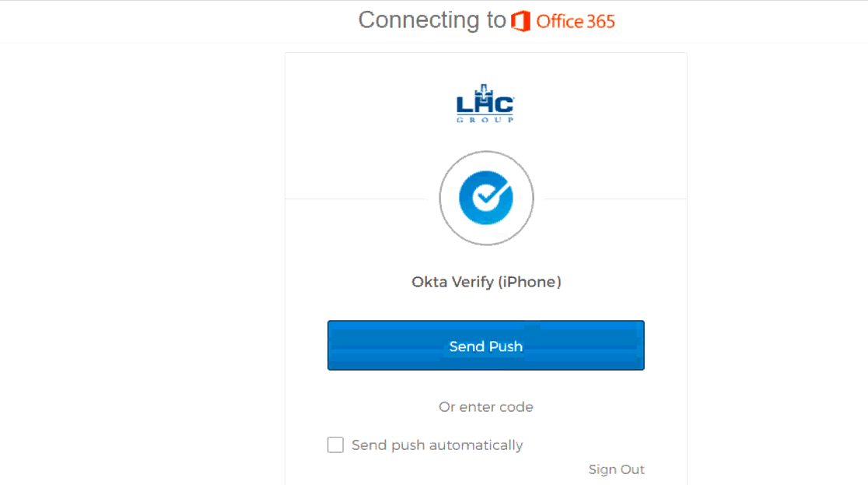Click the '365' text in header
Screen dimensions: 868x485
click(x=600, y=22)
